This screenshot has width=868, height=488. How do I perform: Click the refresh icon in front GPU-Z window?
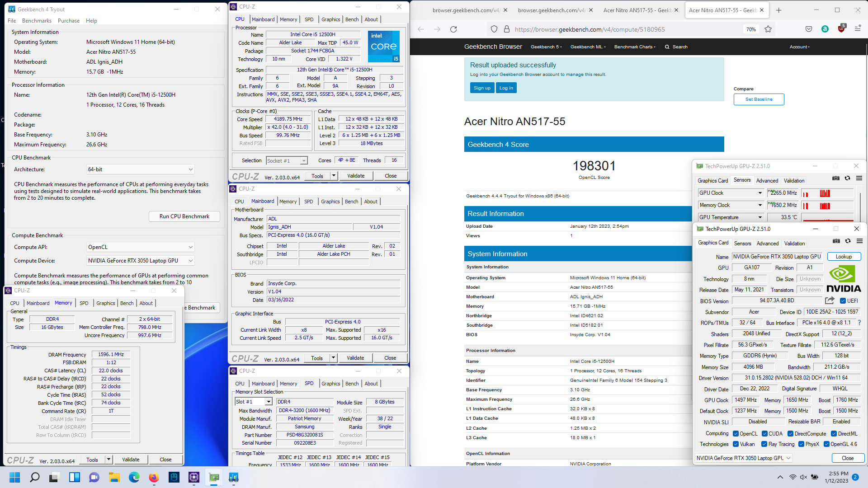848,241
